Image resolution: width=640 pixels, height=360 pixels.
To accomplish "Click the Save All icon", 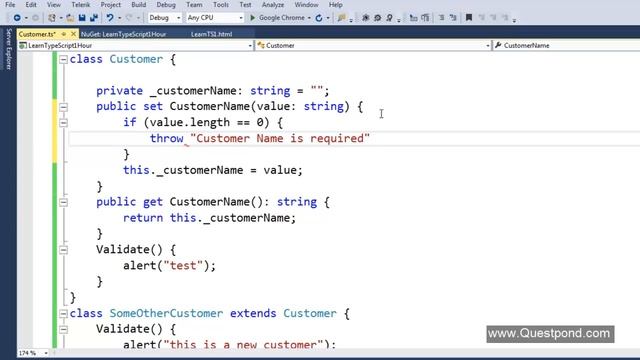I will [x=94, y=18].
